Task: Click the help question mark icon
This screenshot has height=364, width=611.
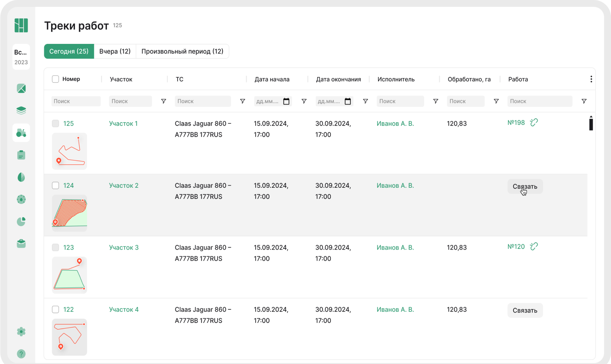Action: pos(21,354)
